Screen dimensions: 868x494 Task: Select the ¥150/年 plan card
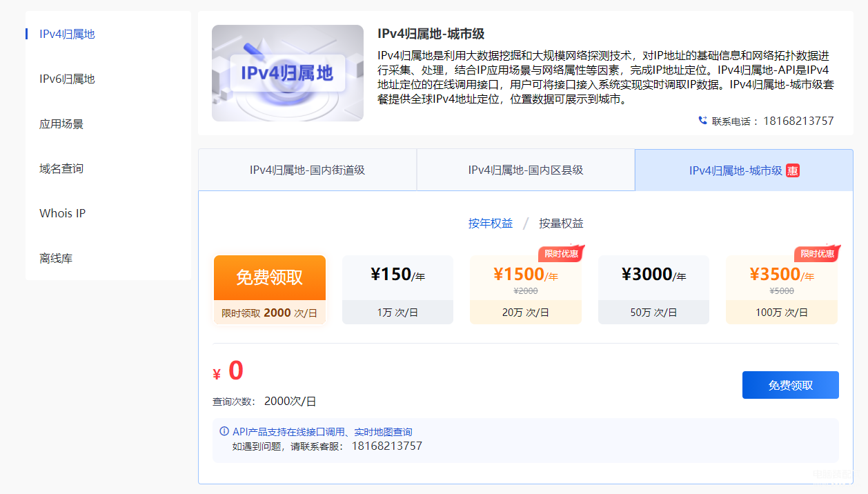coord(397,290)
